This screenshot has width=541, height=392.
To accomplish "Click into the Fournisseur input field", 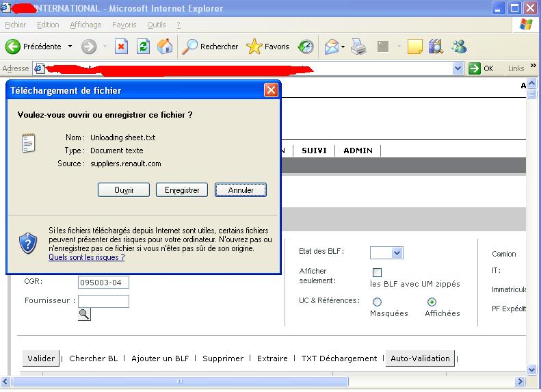I will pos(103,301).
